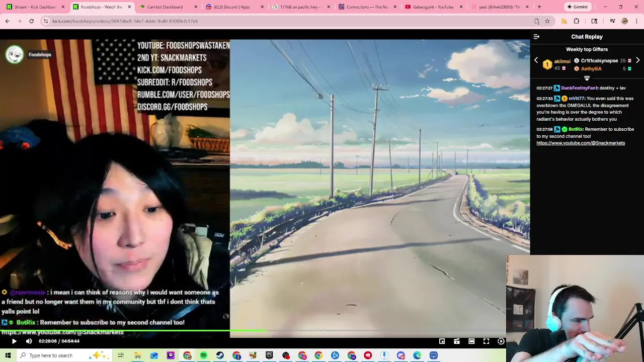Open File Explorer from taskbar
Viewport: 644px width, 362px height.
tap(137, 355)
